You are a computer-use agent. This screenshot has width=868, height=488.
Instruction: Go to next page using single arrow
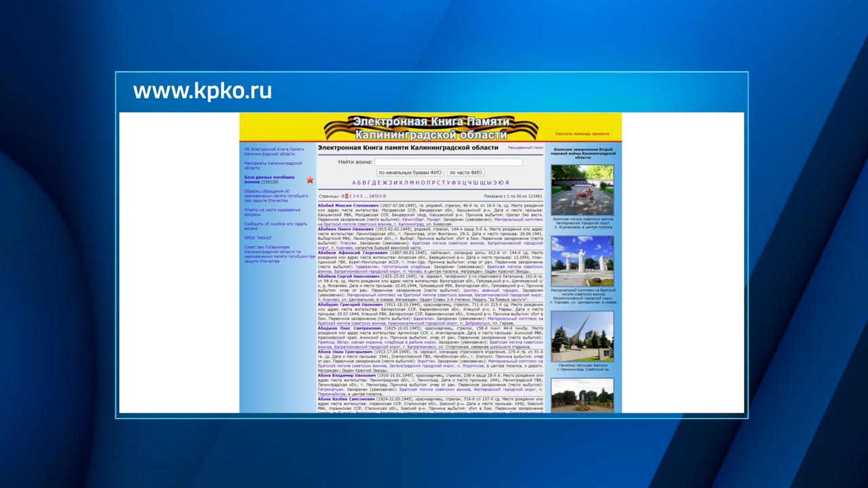381,197
